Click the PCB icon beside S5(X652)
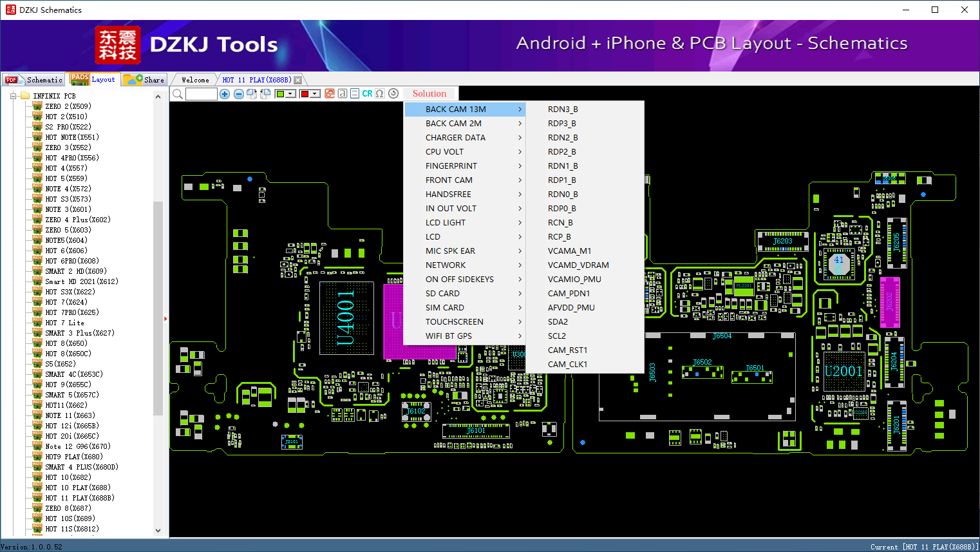980x552 pixels. 37,364
